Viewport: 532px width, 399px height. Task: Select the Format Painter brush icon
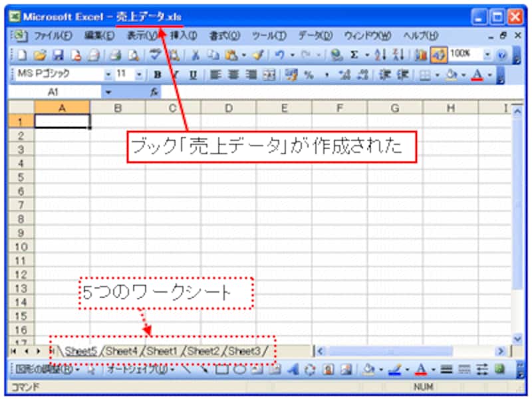coord(259,55)
